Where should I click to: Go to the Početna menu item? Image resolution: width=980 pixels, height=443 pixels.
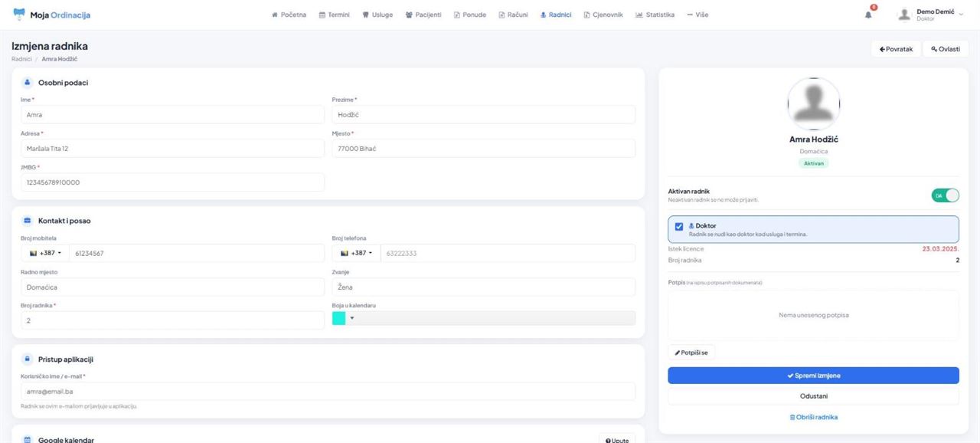(289, 15)
